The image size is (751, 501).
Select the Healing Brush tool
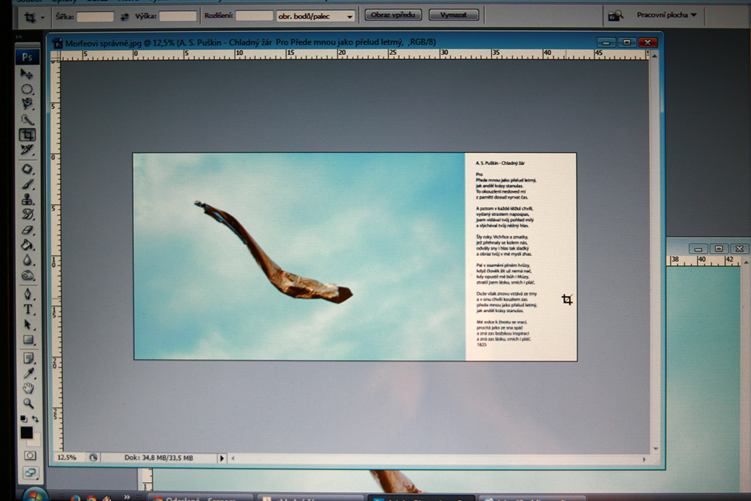pyautogui.click(x=27, y=169)
